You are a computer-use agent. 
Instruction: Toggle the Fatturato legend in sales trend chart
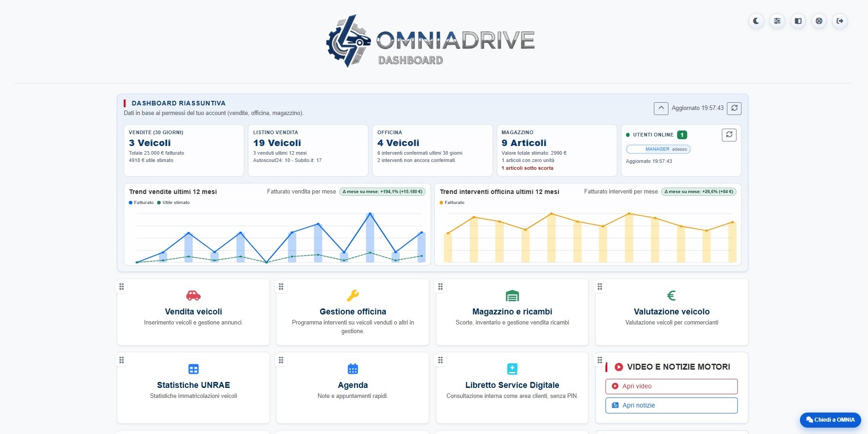[x=141, y=203]
